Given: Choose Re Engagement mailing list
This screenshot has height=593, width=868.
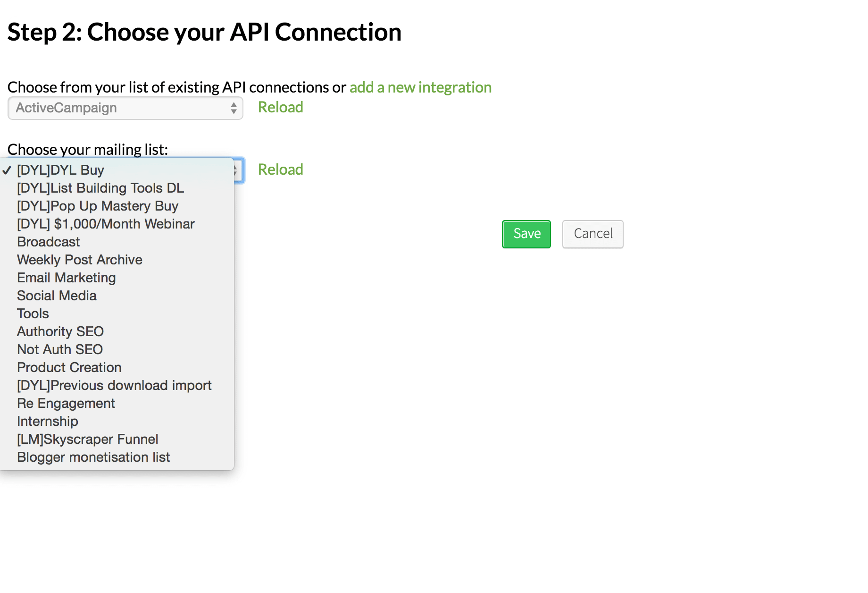Looking at the screenshot, I should [117, 403].
